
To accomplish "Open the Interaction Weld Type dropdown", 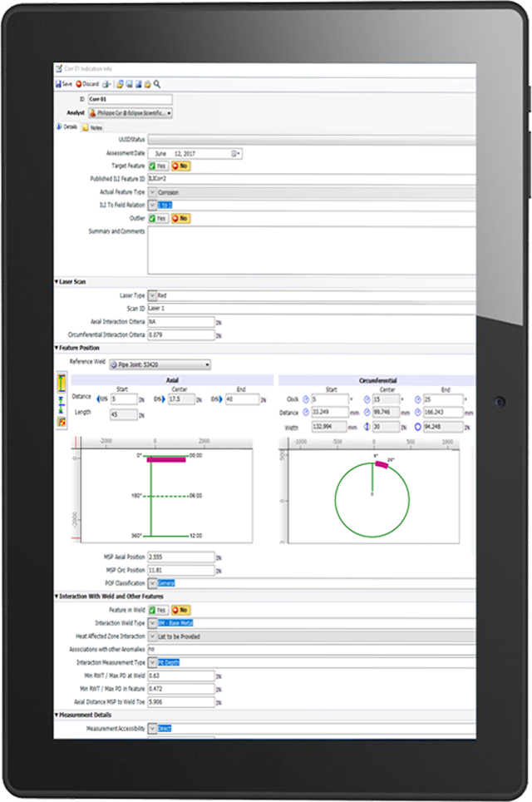I will pyautogui.click(x=152, y=623).
